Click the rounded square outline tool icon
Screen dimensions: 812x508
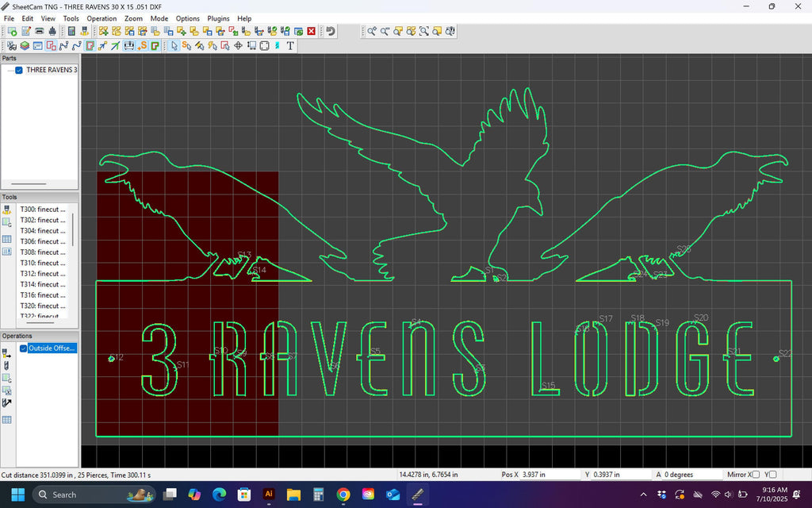click(x=265, y=45)
